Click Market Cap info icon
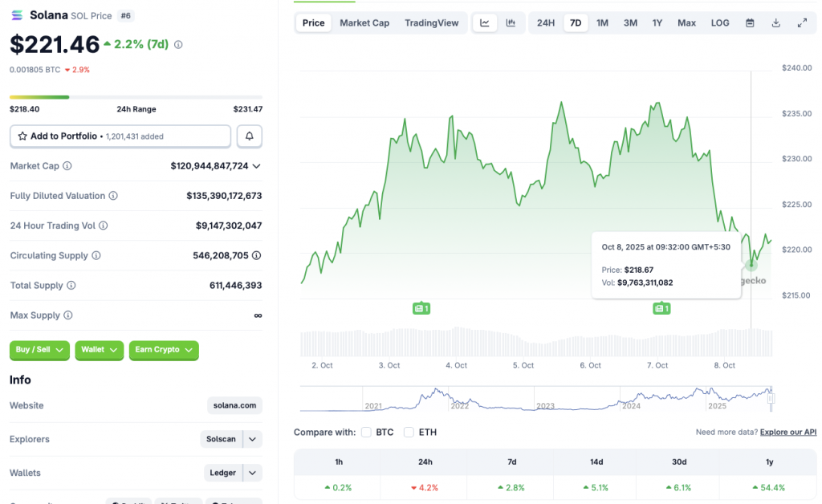The height and width of the screenshot is (504, 822). [67, 166]
